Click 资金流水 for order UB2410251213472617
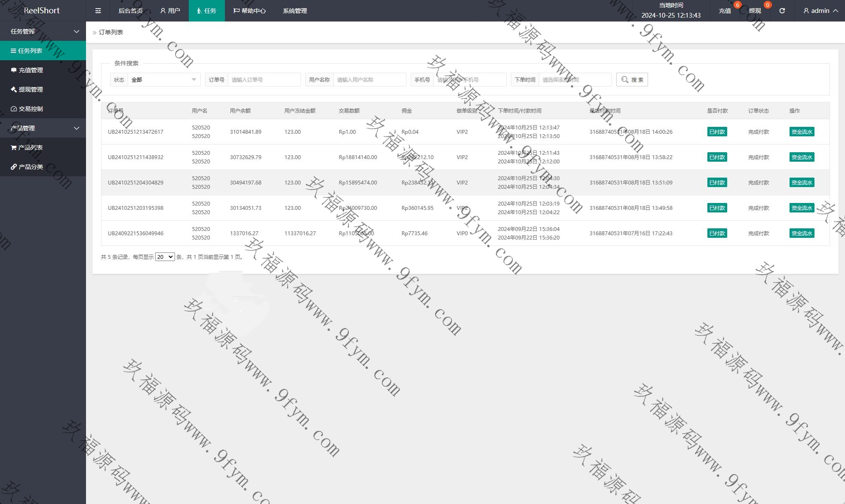Image resolution: width=845 pixels, height=504 pixels. (802, 132)
